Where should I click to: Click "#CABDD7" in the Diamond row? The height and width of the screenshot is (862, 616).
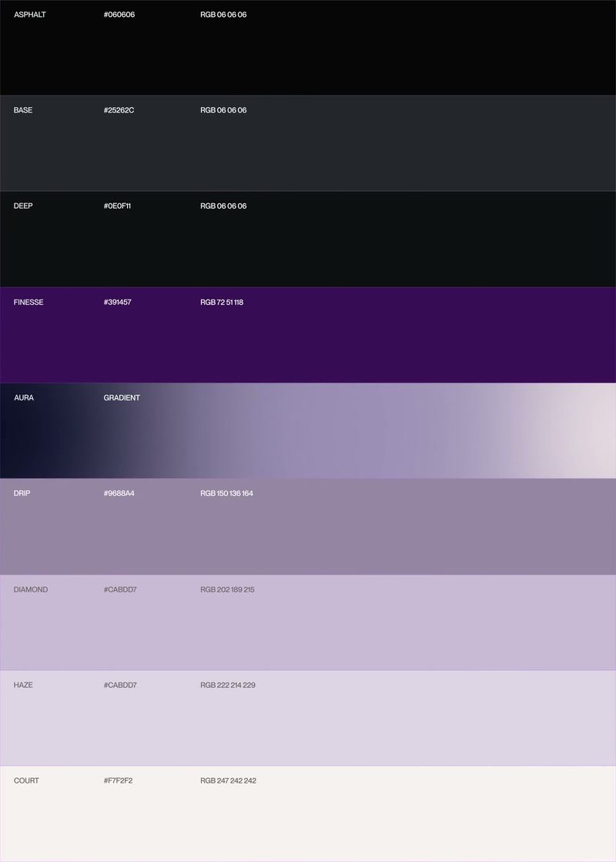[120, 590]
